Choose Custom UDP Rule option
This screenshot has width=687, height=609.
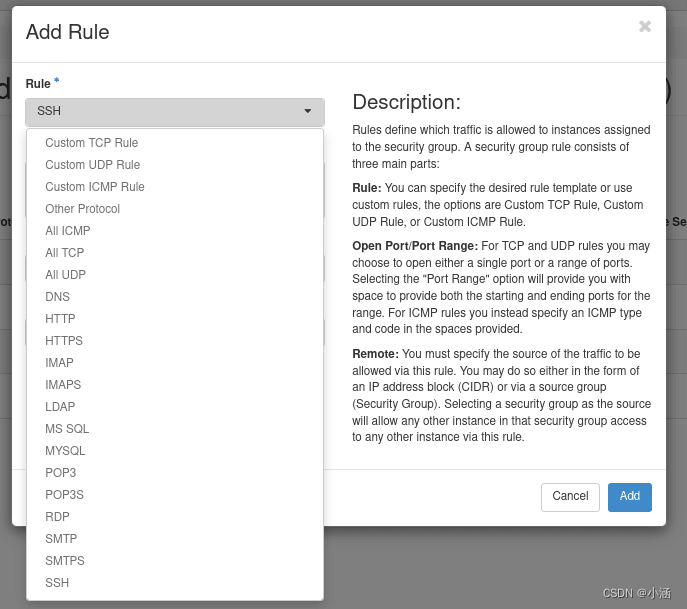pos(93,165)
